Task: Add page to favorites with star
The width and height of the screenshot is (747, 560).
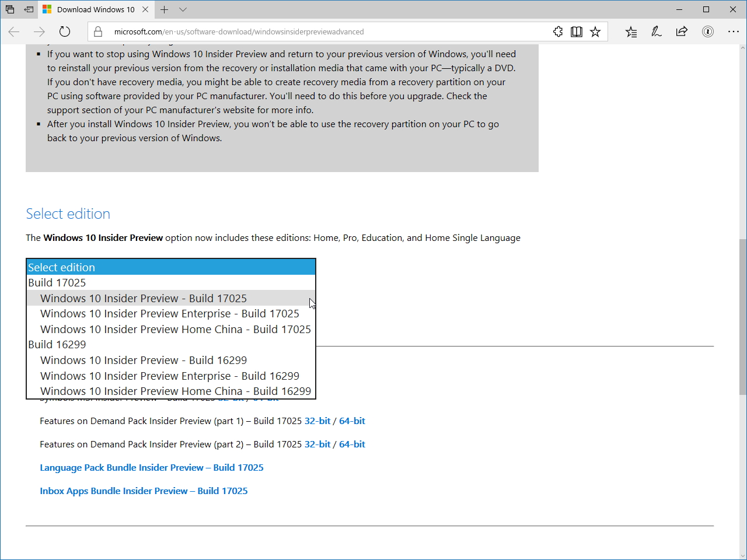Action: coord(595,32)
